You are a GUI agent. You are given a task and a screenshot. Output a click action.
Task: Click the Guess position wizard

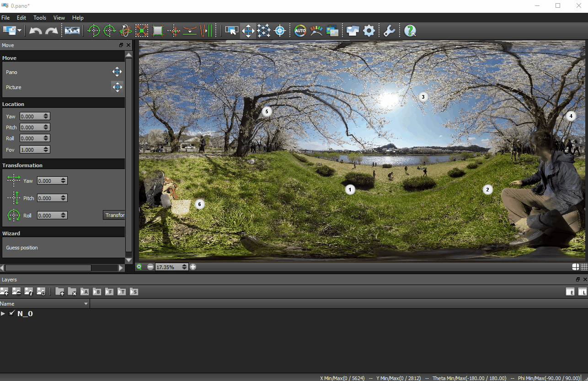coord(22,248)
